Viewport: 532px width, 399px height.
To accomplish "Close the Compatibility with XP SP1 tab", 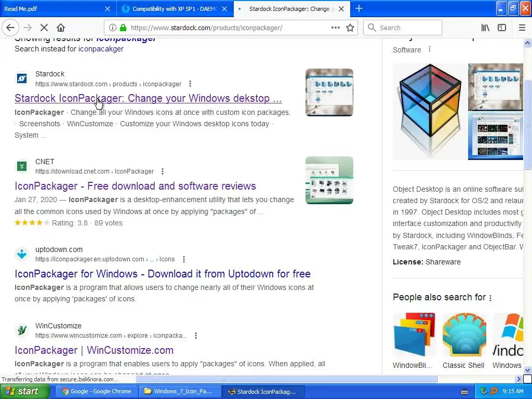I will pos(224,9).
